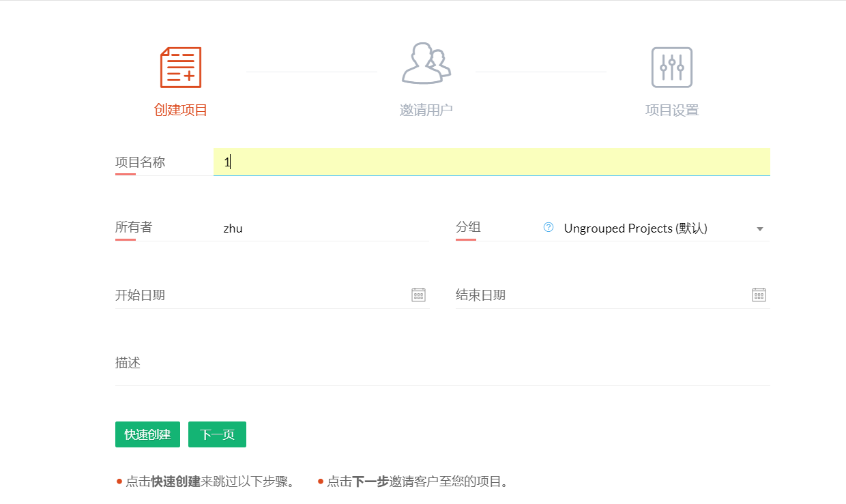846x504 pixels.
Task: Click the 所有者 field showing zhu
Action: [321, 228]
